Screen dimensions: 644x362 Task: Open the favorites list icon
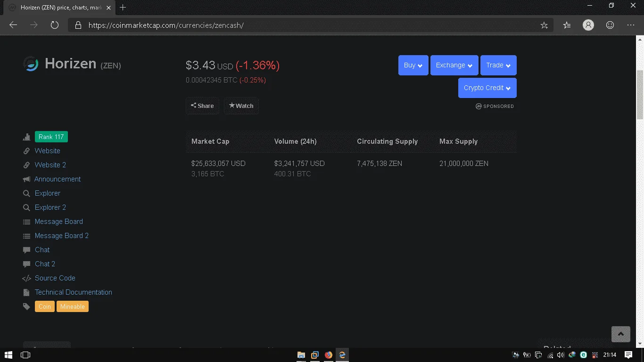[x=567, y=25]
